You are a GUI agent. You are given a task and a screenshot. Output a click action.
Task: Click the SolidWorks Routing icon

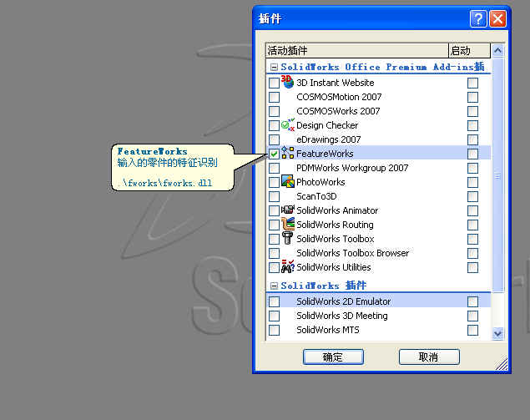pos(288,224)
